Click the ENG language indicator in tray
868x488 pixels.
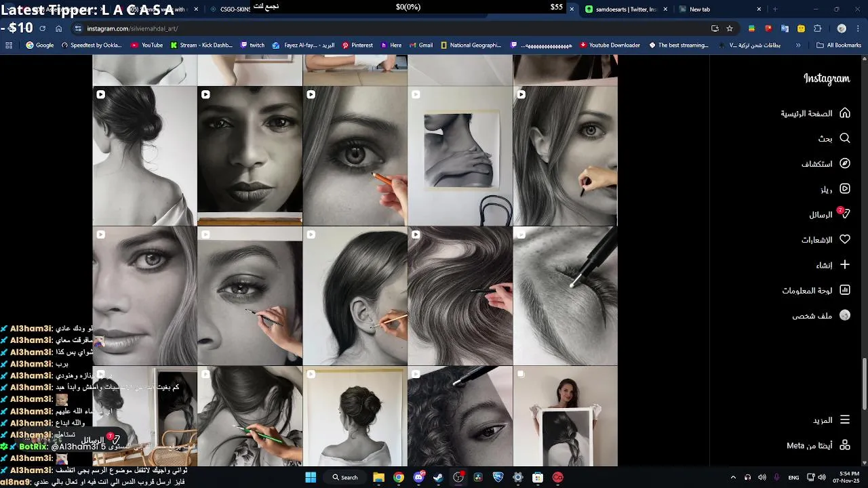pos(793,477)
